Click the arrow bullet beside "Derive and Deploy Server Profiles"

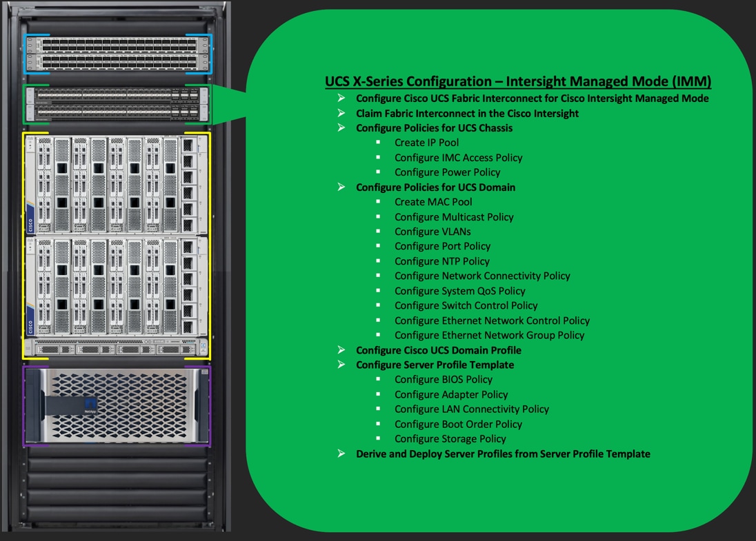pos(341,453)
